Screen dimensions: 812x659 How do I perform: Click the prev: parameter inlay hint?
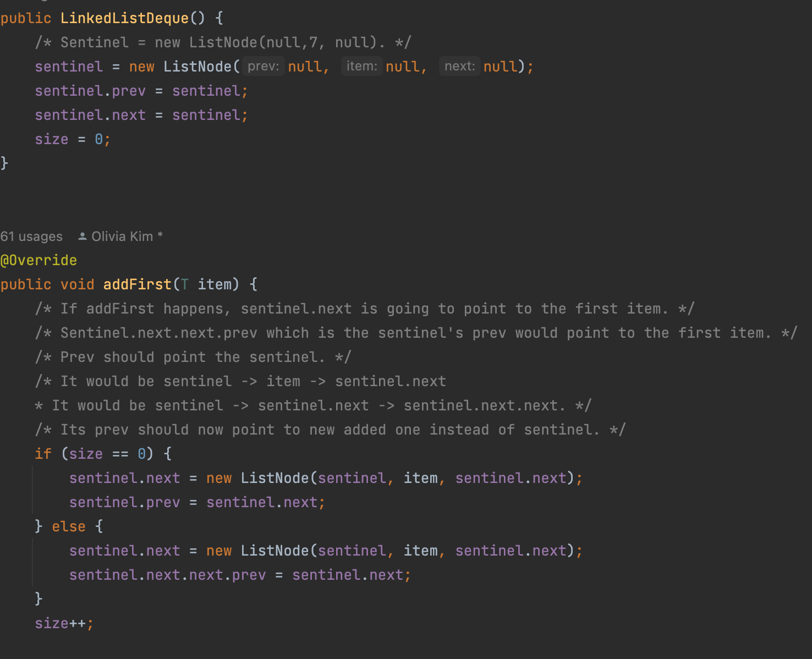click(263, 67)
